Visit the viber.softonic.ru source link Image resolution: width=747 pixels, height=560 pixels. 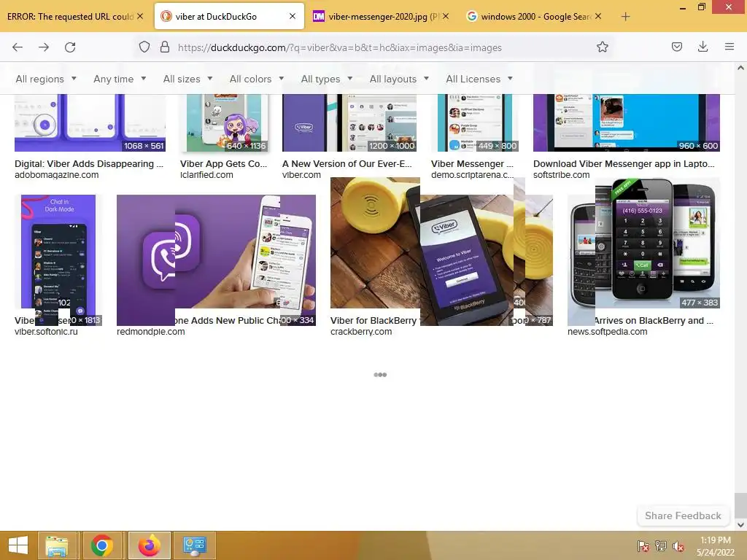pos(46,332)
